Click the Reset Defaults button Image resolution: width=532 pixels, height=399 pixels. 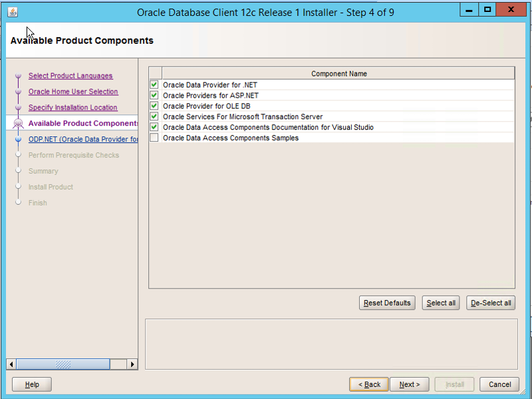click(387, 303)
